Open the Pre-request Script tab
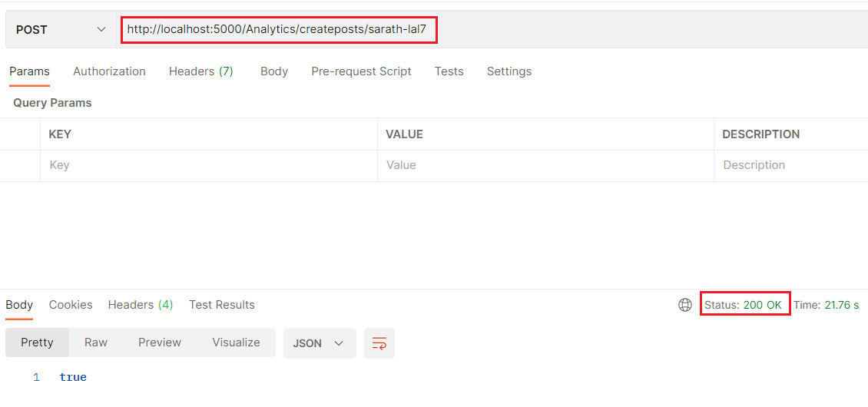The width and height of the screenshot is (868, 407). click(x=361, y=71)
